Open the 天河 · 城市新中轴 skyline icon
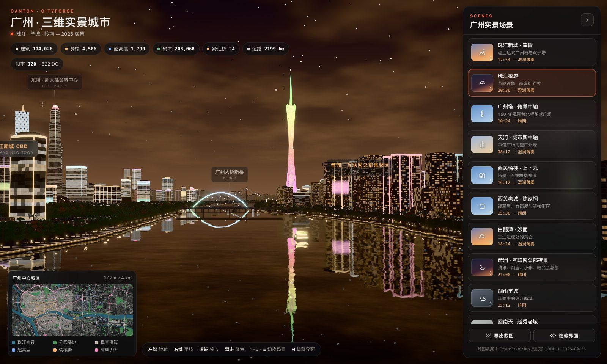Viewport: 607px width, 364px height. [482, 144]
